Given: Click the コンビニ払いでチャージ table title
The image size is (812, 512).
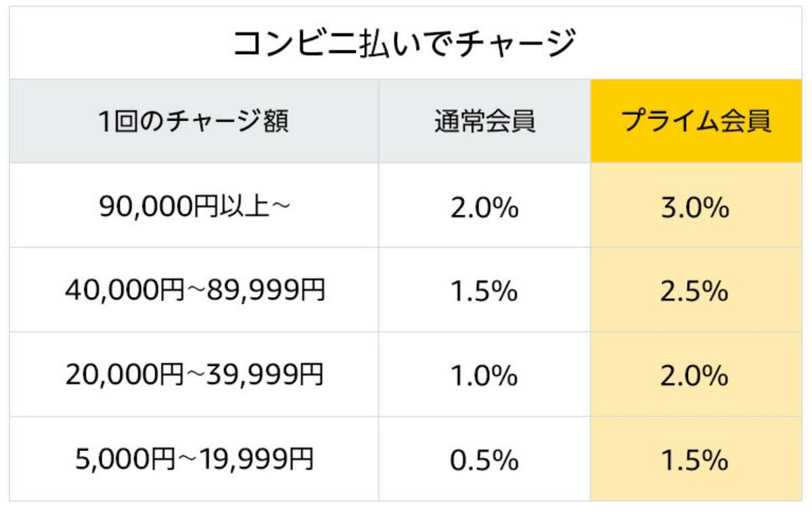Looking at the screenshot, I should coord(404,45).
